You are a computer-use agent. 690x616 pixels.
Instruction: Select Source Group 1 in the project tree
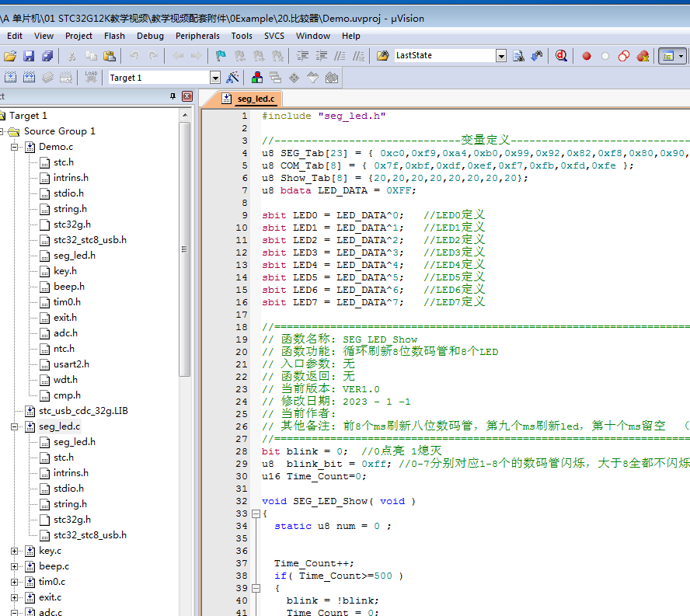[x=59, y=131]
